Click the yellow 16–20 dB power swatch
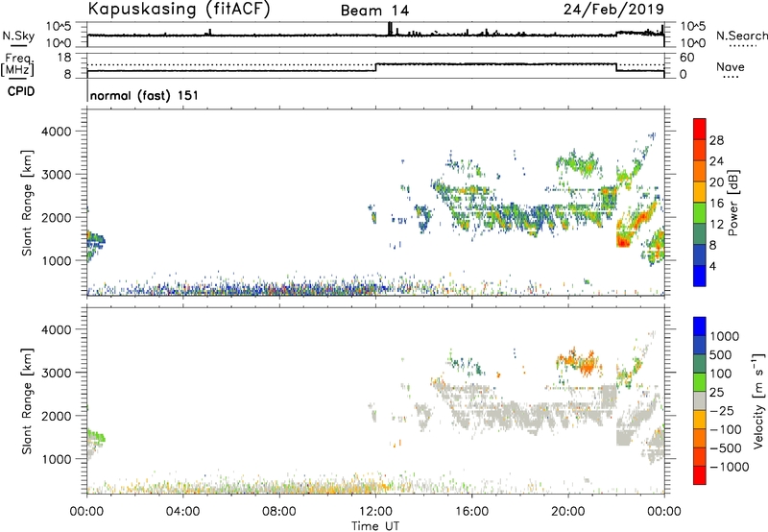This screenshot has width=768, height=532. pyautogui.click(x=700, y=191)
